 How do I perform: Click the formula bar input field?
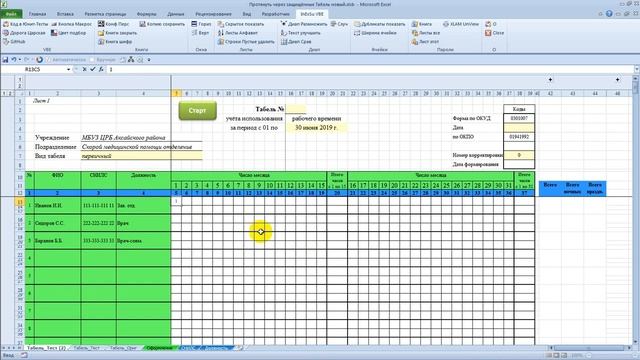click(x=369, y=70)
